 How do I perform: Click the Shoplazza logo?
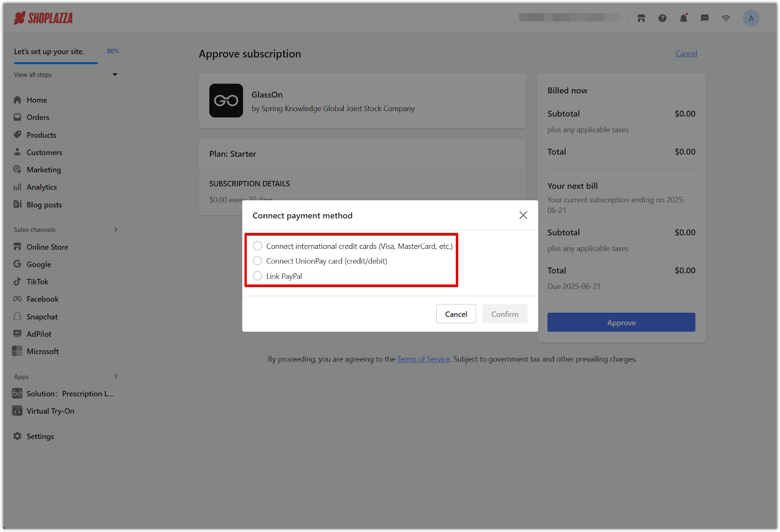43,19
